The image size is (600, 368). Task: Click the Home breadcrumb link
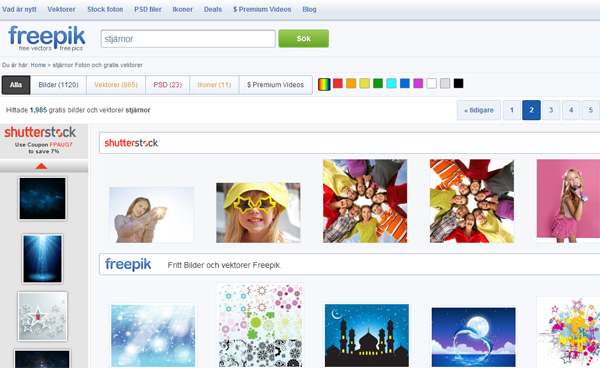[38, 65]
